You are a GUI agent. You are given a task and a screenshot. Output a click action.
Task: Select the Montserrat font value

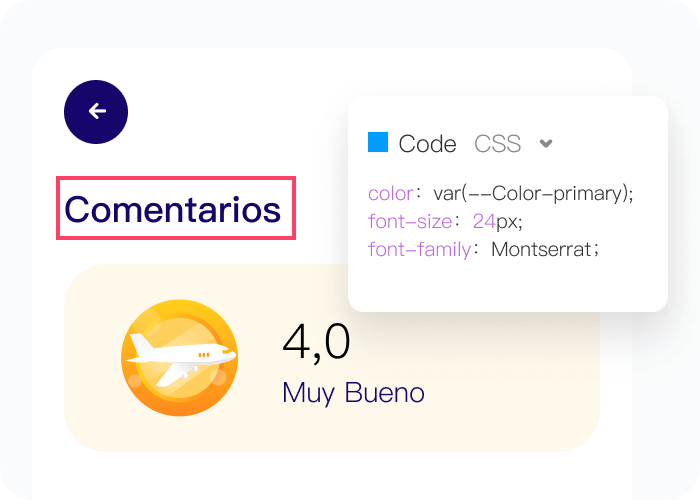pos(541,249)
